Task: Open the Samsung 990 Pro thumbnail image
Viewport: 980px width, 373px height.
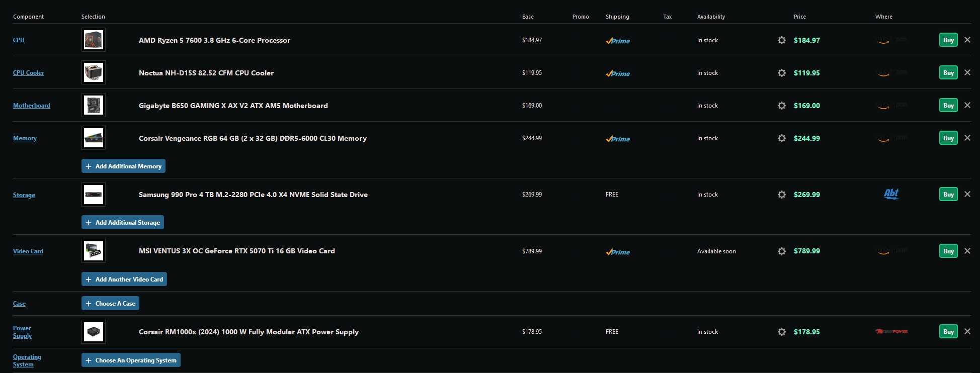Action: [94, 194]
